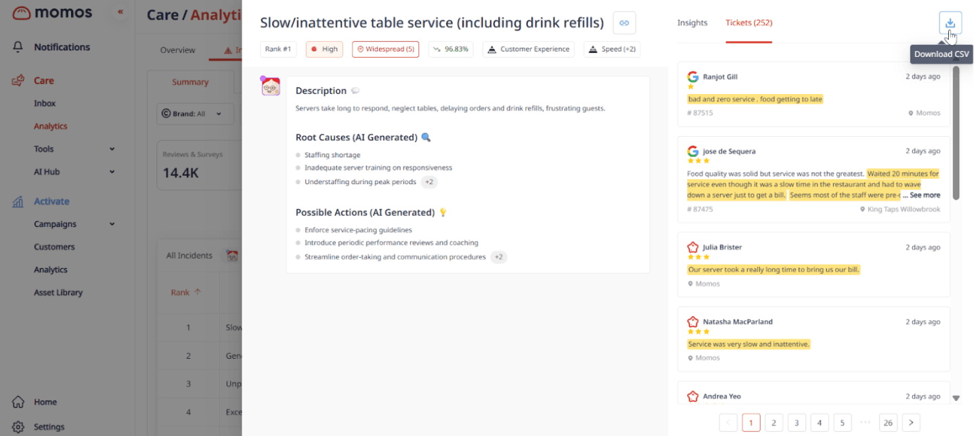Click the Root Causes magnifier icon
980x436 pixels.
[426, 137]
